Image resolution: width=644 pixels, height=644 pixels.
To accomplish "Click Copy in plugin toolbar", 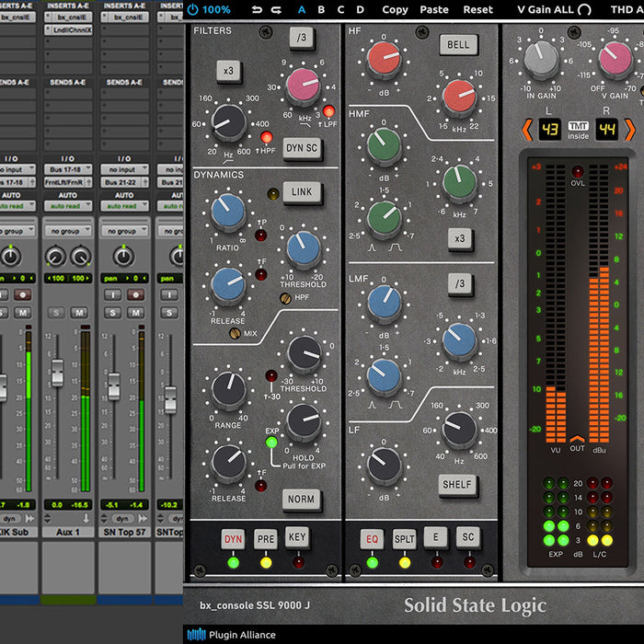I will (395, 9).
